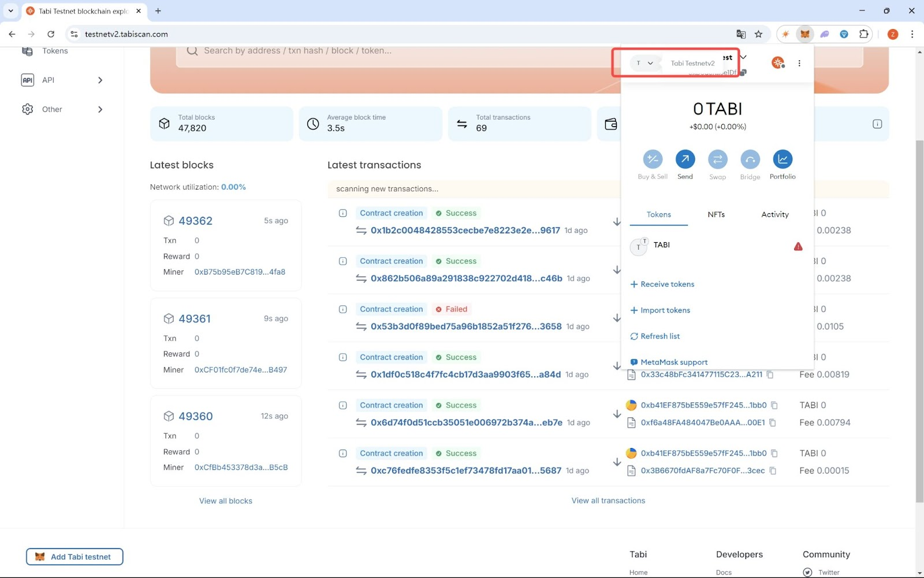Click View all blocks link

tap(226, 501)
